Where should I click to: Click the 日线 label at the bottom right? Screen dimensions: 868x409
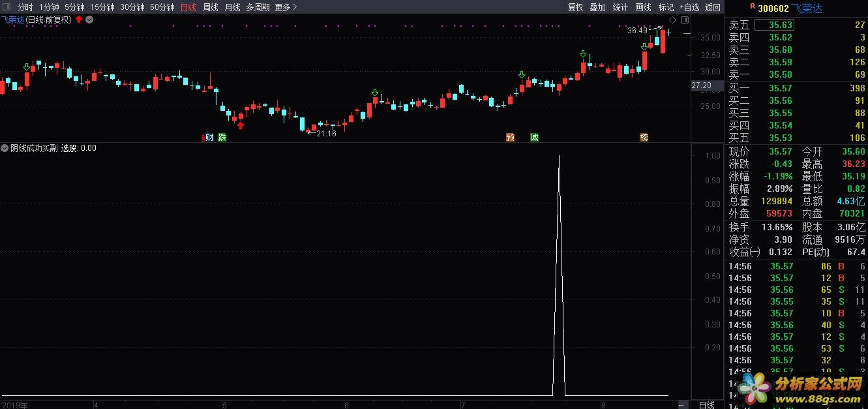coord(706,405)
